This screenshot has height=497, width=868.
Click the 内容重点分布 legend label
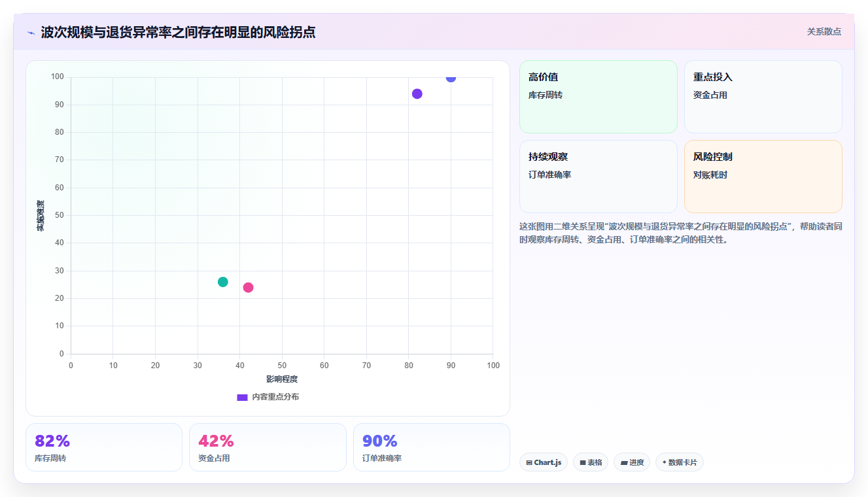[x=275, y=397]
